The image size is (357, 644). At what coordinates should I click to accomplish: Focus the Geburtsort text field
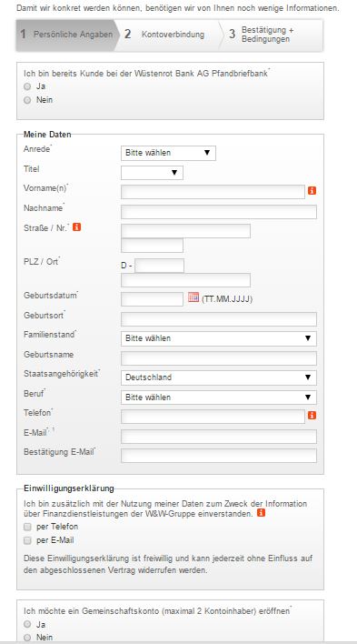219,318
